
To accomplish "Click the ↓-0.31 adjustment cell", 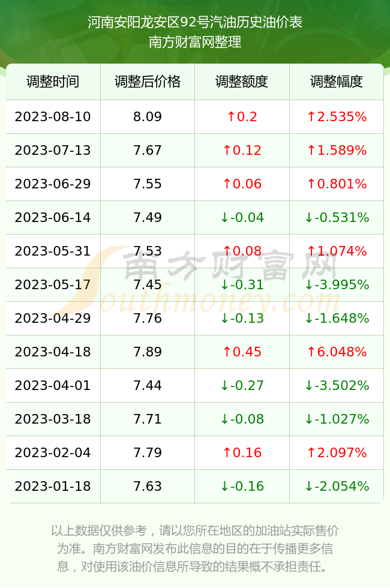I will (x=242, y=284).
